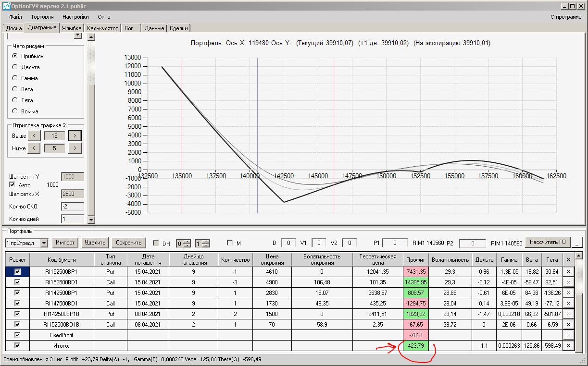Click the Удалить button
This screenshot has width=588, height=366.
coord(95,243)
